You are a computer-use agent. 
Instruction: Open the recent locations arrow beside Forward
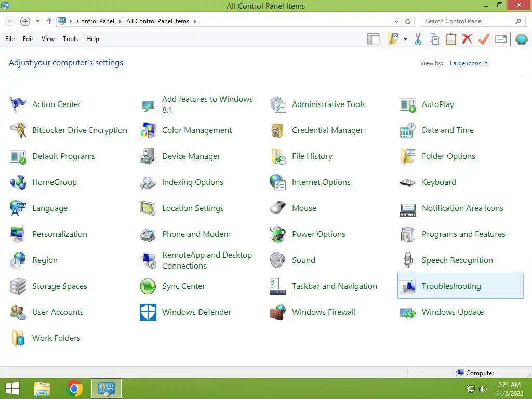37,21
